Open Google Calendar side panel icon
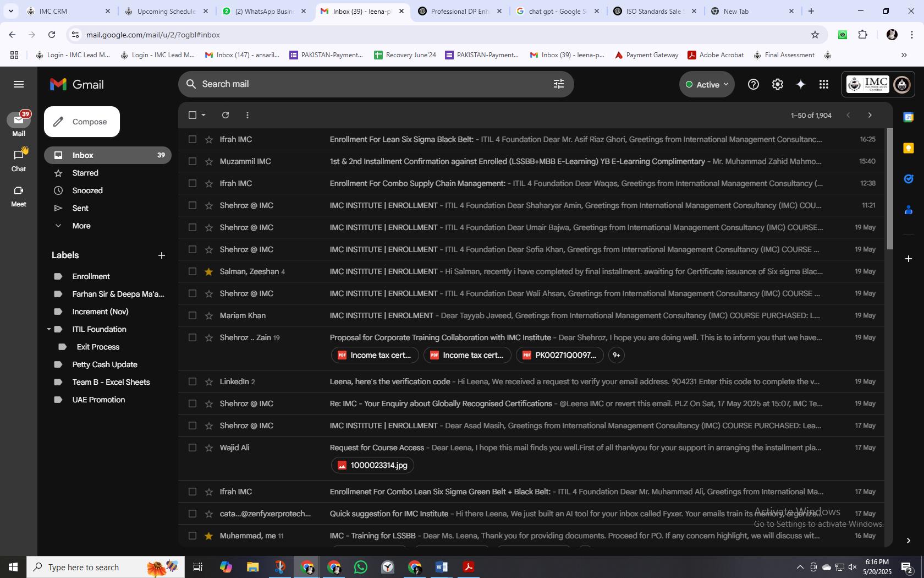 pos(908,117)
